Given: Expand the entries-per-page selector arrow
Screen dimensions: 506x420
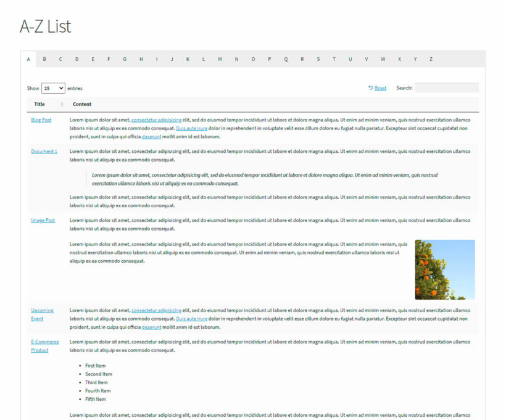Looking at the screenshot, I should (x=62, y=88).
